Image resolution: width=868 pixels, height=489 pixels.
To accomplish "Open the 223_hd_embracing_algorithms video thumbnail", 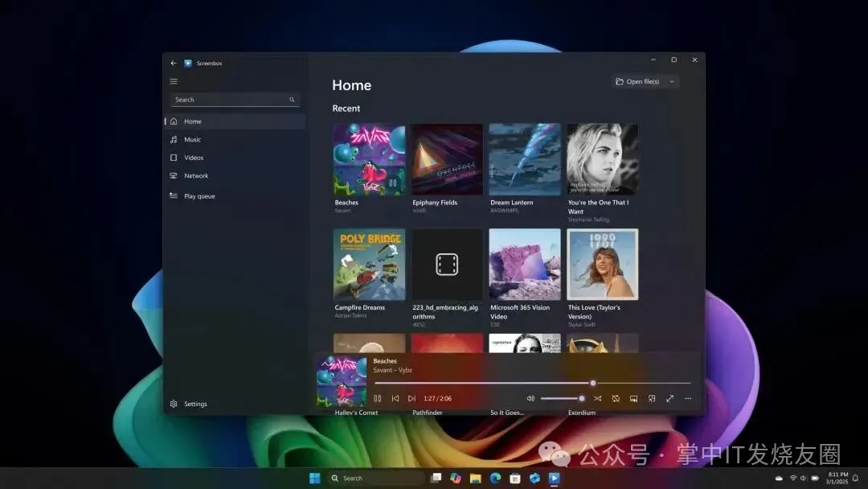I will (x=448, y=265).
